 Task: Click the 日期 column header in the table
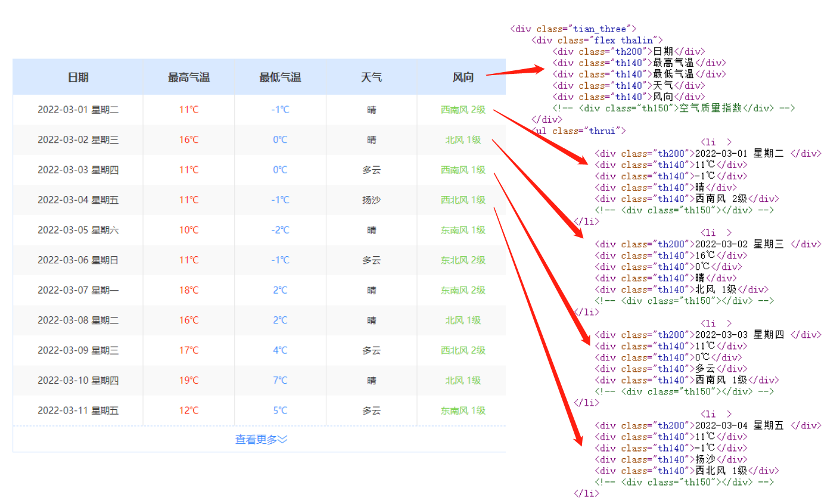point(78,77)
